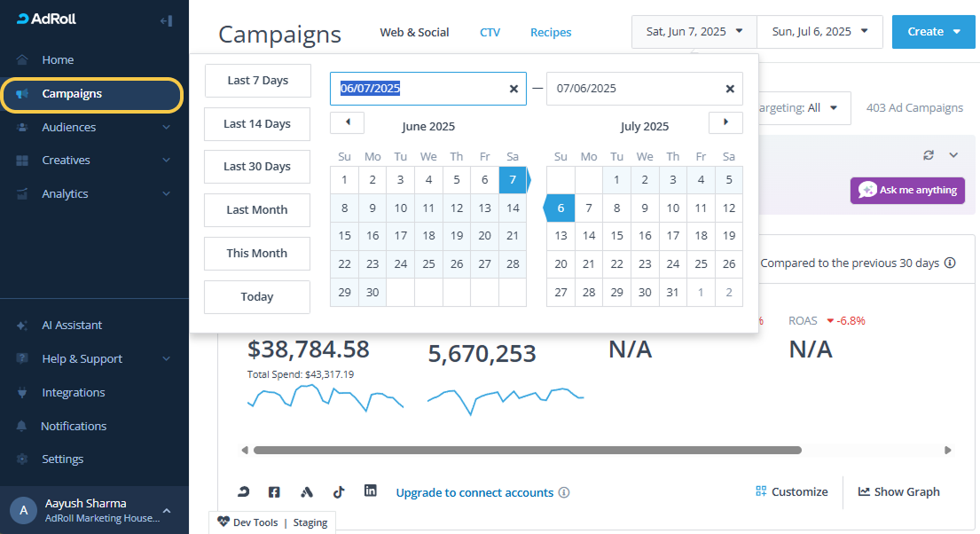Choose the Last 30 Days preset
Screen dimensions: 980x534
point(257,167)
